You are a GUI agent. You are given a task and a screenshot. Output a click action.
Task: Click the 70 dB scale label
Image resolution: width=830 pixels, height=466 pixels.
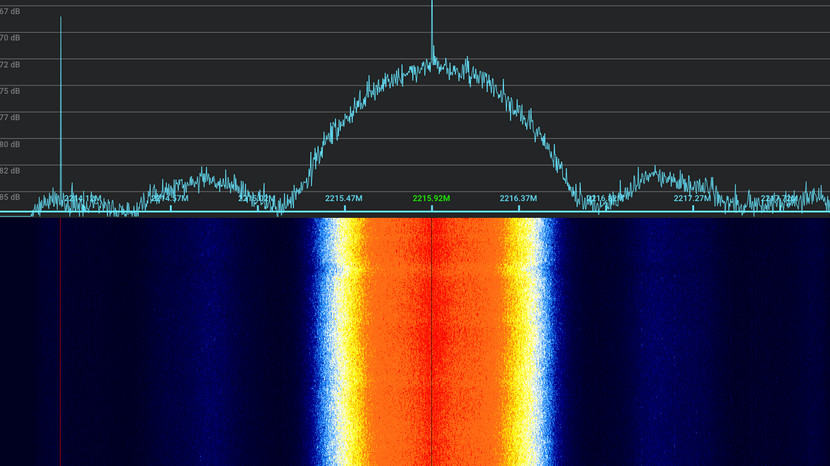point(10,38)
